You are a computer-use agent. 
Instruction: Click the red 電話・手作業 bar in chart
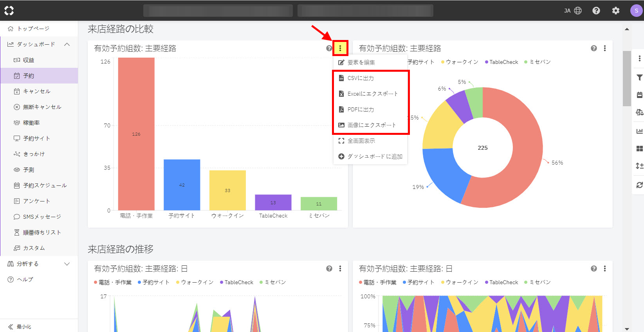[136, 134]
